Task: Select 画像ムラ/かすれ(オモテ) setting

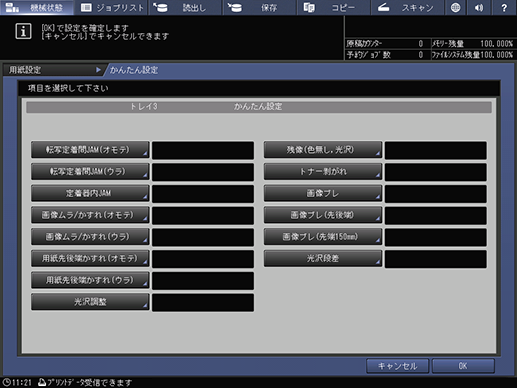Action: click(x=90, y=215)
